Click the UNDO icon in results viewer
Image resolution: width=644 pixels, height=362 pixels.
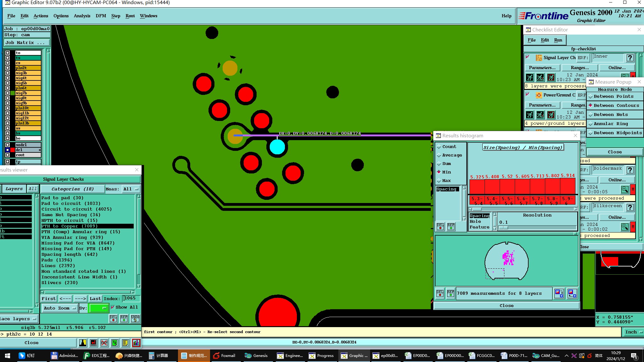tap(135, 318)
